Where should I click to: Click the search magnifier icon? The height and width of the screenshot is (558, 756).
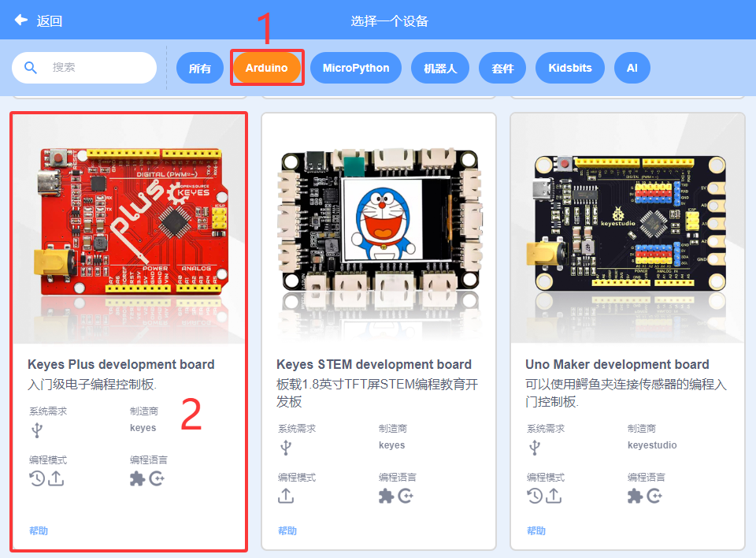tap(31, 68)
